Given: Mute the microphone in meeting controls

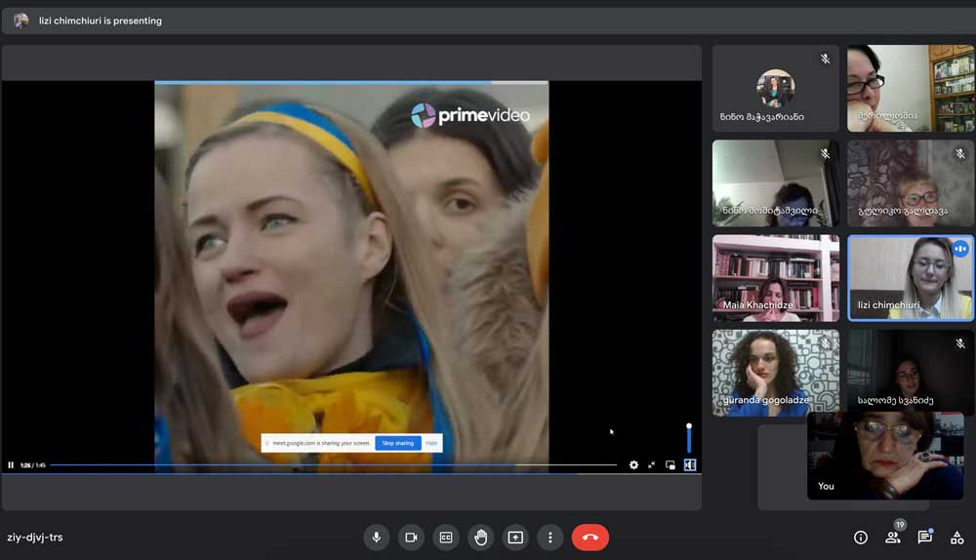Looking at the screenshot, I should [376, 538].
